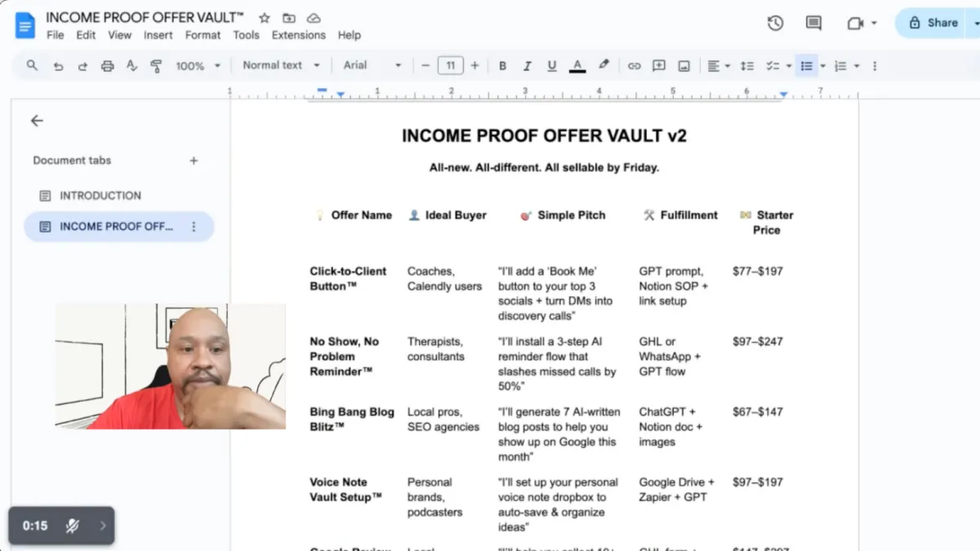Screen dimensions: 980x551
Task: Click the "Click-to-Client Button™" offer name
Action: point(348,278)
